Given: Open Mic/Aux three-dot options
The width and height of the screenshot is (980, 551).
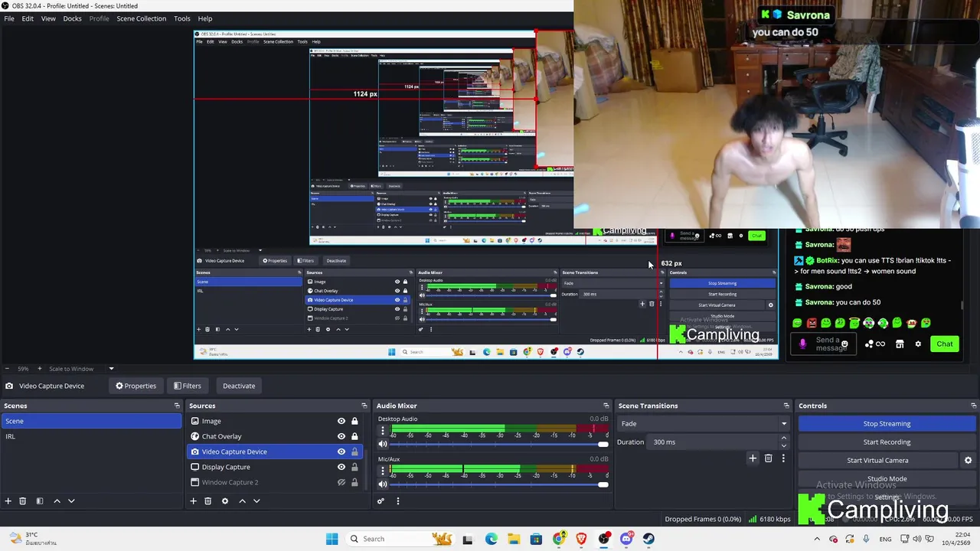Looking at the screenshot, I should point(383,470).
